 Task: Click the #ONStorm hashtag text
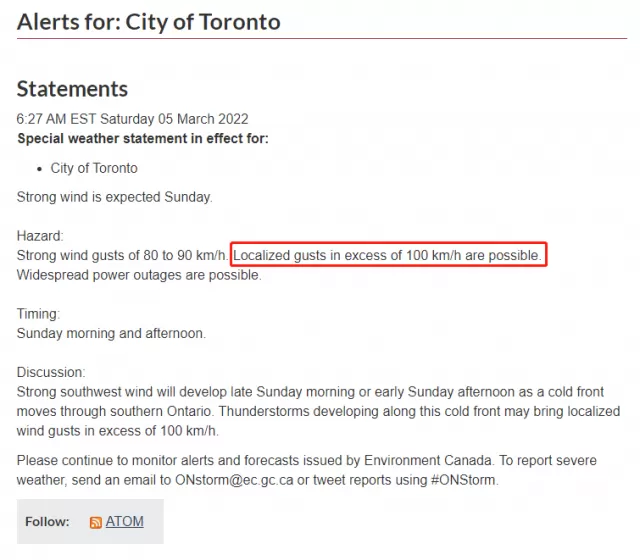pyautogui.click(x=463, y=480)
